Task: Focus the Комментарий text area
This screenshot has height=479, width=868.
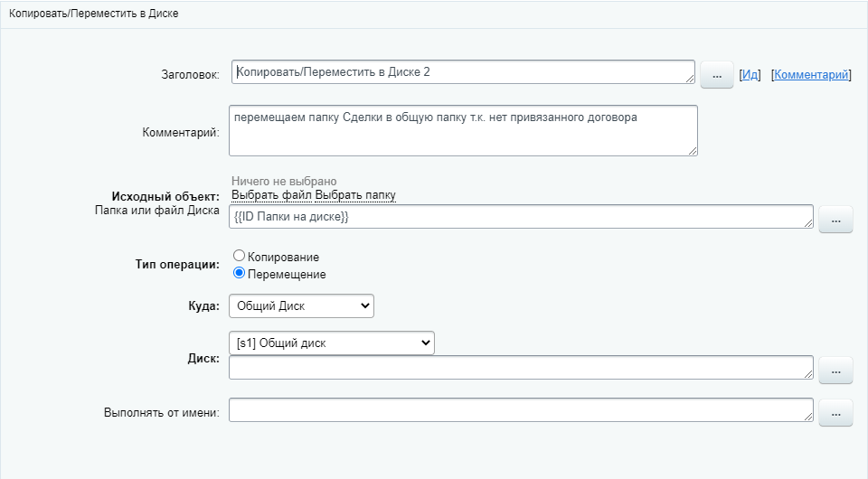Action: click(461, 130)
